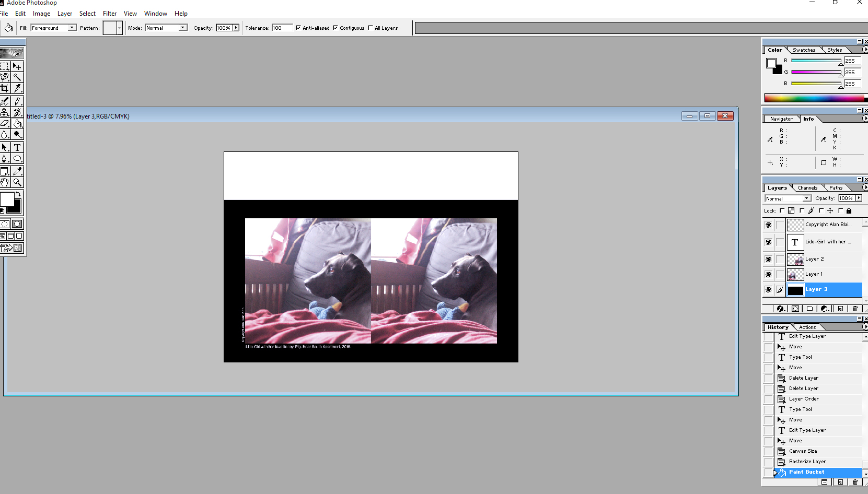Select the Paint Bucket tool in toolbox

click(x=17, y=123)
